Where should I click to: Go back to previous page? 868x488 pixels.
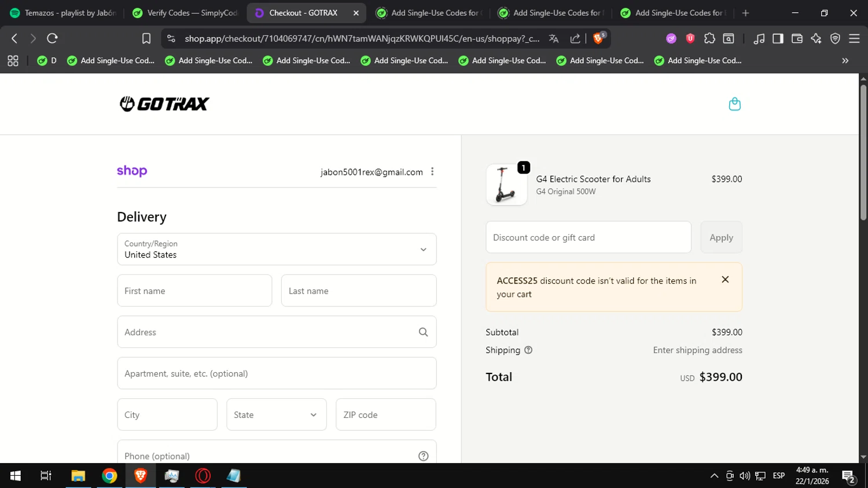[14, 38]
